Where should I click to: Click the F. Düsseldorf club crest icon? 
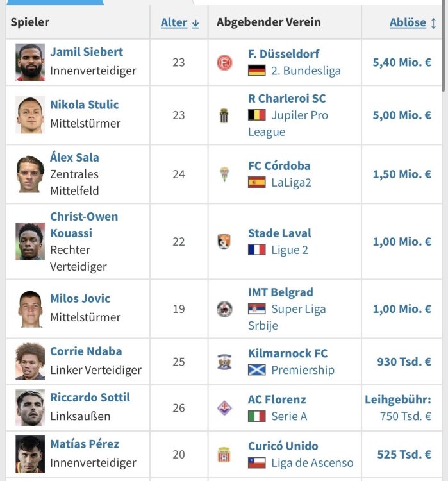224,62
